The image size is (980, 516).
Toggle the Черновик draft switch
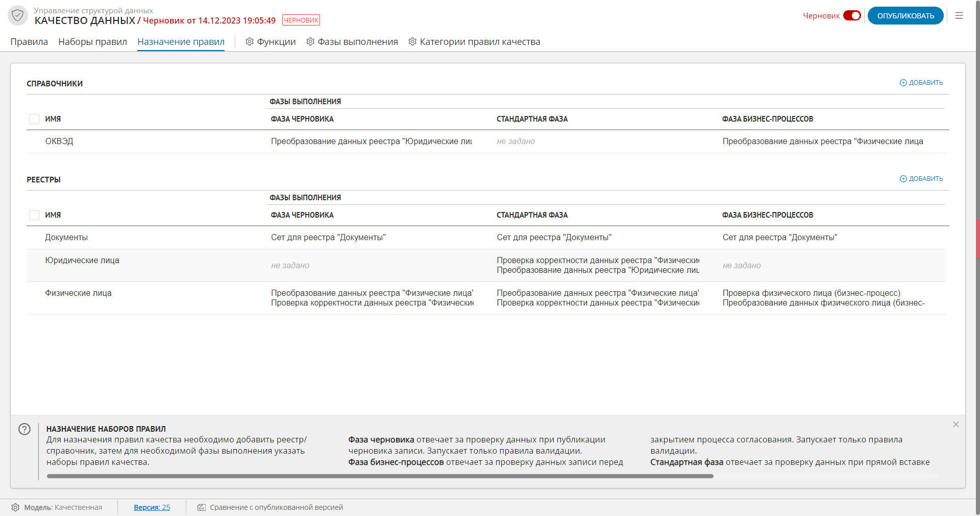pyautogui.click(x=852, y=16)
